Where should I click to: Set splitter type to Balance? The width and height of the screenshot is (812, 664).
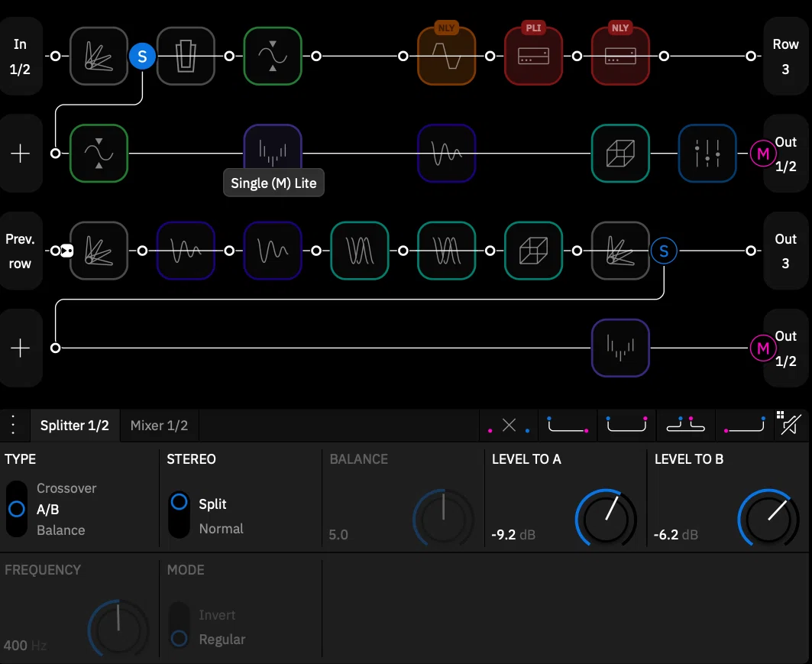[60, 530]
